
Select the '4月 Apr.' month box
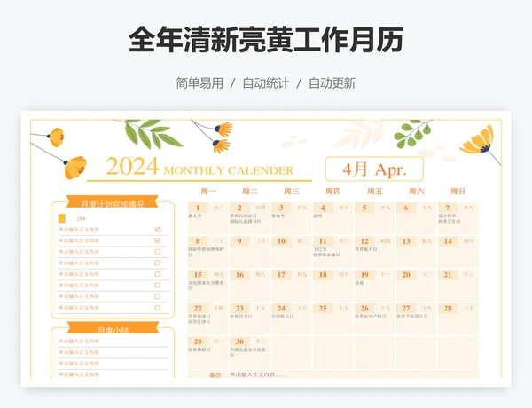click(x=374, y=169)
